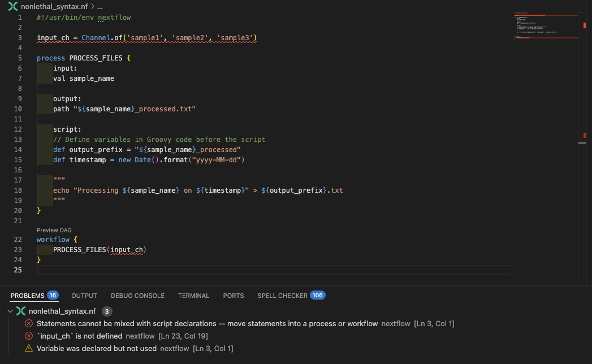Viewport: 592px width, 364px height.
Task: Open the breadcrumb ellipsis symbol dropdown
Action: tap(100, 7)
